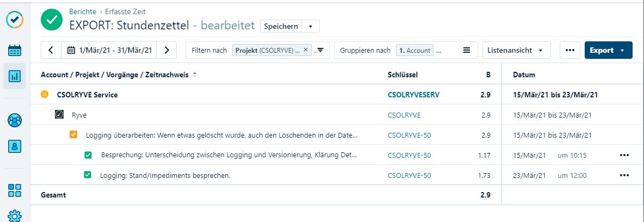Open the reports chart icon in sidebar
The height and width of the screenshot is (222, 644).
15,76
